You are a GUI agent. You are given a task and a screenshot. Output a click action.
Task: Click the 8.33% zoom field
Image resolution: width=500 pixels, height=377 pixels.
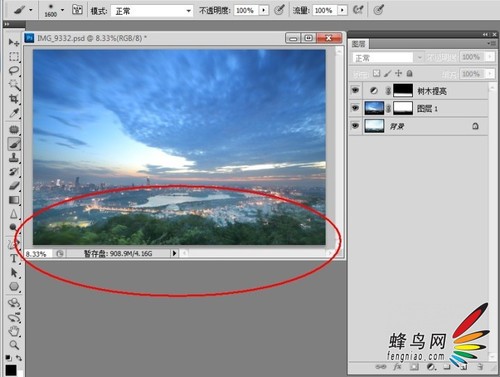click(37, 254)
